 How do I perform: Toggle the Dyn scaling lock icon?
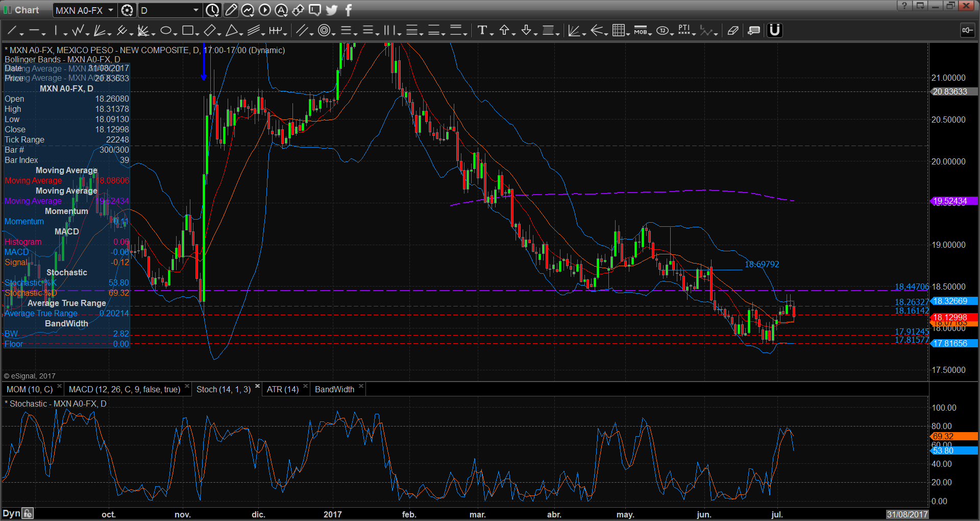point(28,514)
